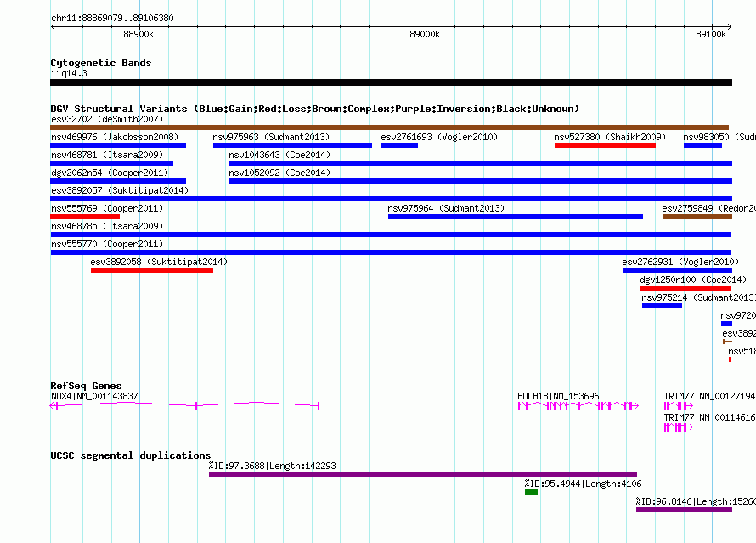Click esv3892057 (Suktitipat2014) label

120,190
